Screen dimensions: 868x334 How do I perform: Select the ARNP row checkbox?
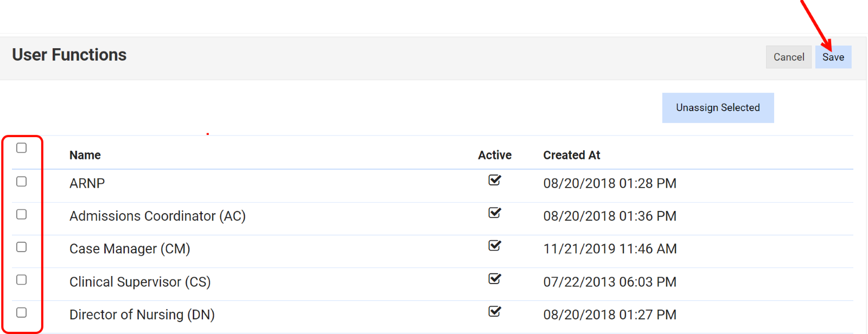point(22,182)
